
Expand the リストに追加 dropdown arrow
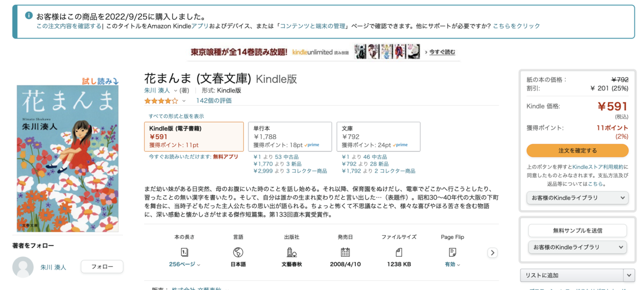coord(629,275)
